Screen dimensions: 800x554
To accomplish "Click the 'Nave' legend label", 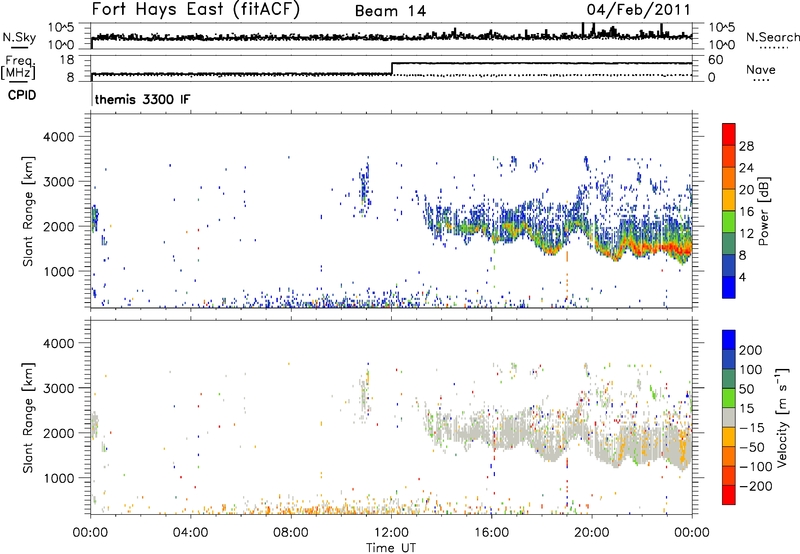I will point(761,69).
